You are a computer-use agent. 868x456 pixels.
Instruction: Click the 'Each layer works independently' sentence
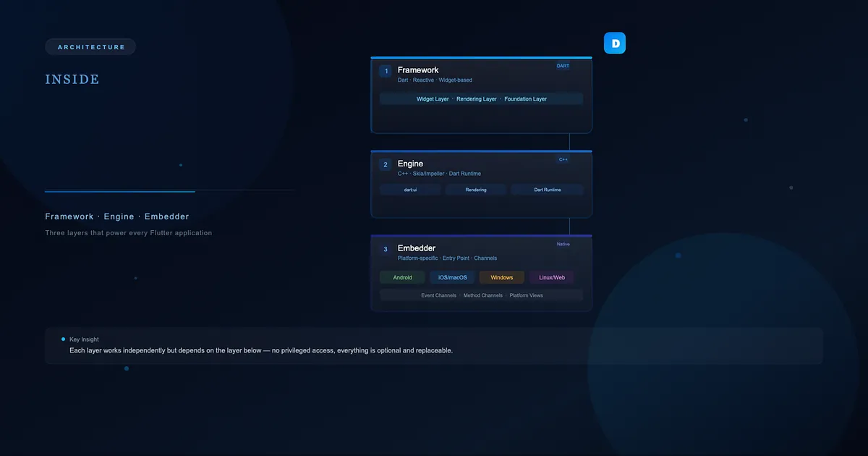tap(261, 350)
